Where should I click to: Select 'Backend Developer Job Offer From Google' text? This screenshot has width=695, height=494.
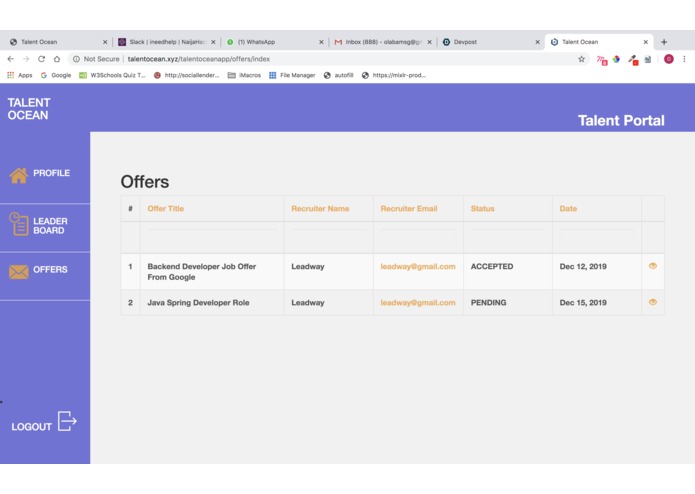202,272
